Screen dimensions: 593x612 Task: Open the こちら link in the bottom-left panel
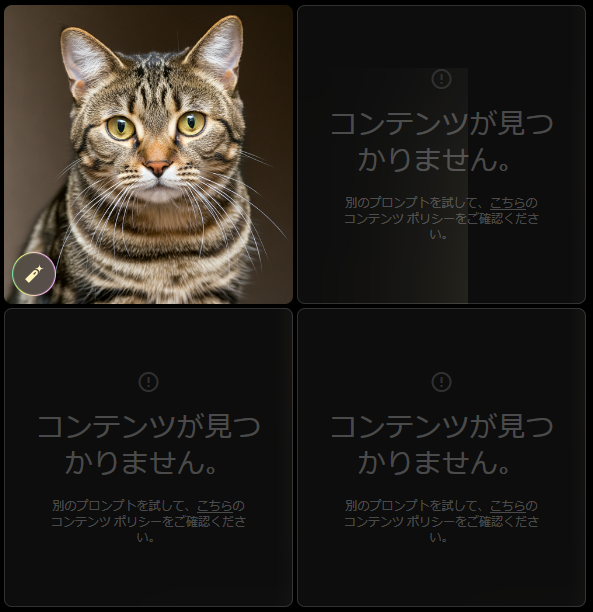pos(215,506)
